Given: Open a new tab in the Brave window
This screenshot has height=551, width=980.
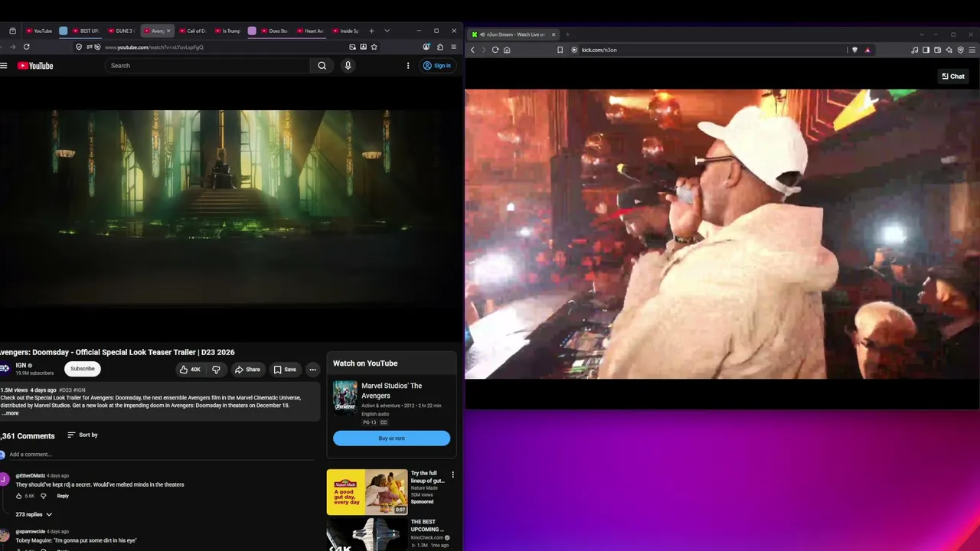Looking at the screenshot, I should click(x=567, y=34).
